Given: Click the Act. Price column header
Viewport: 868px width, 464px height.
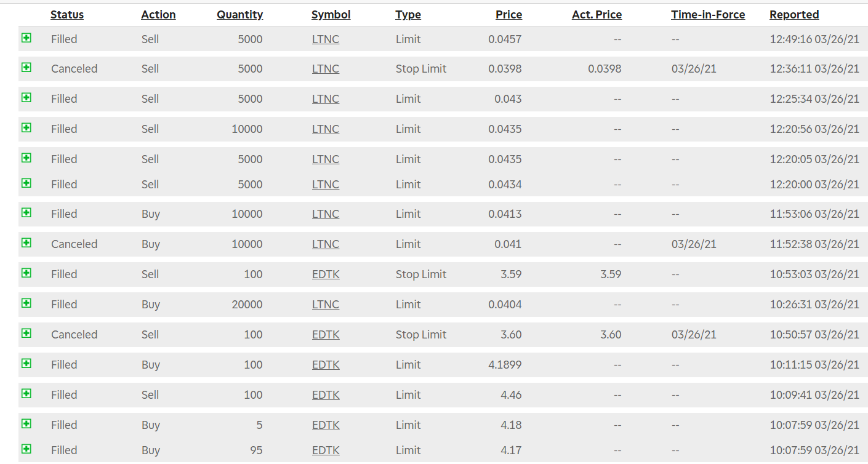Looking at the screenshot, I should pyautogui.click(x=597, y=15).
